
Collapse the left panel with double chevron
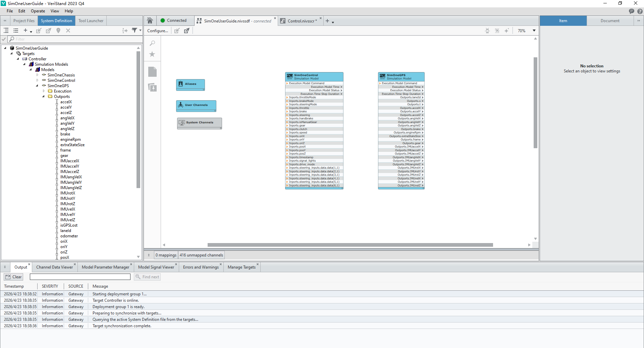[x=5, y=21]
